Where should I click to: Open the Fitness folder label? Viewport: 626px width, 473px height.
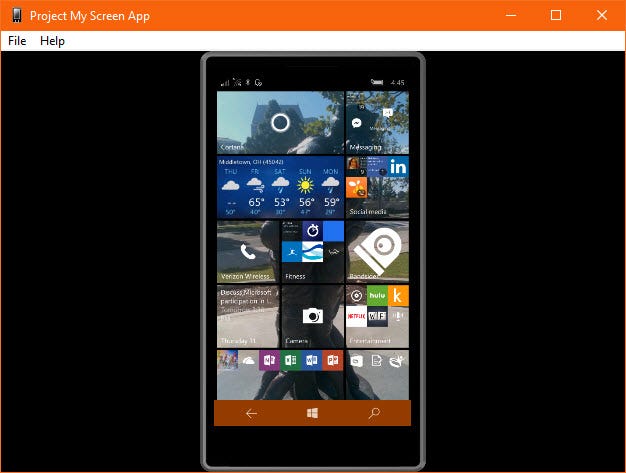[x=295, y=276]
